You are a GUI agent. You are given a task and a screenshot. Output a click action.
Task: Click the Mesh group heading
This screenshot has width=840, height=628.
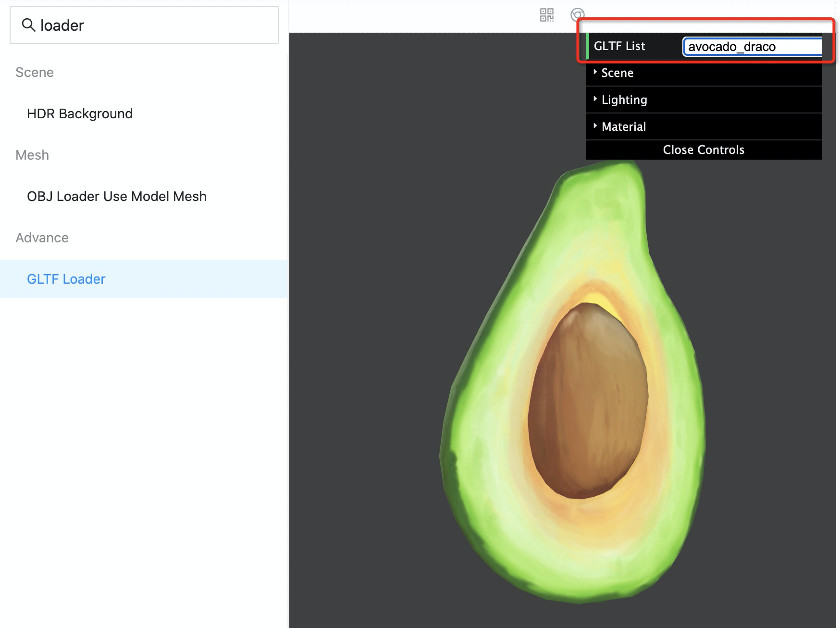[32, 155]
